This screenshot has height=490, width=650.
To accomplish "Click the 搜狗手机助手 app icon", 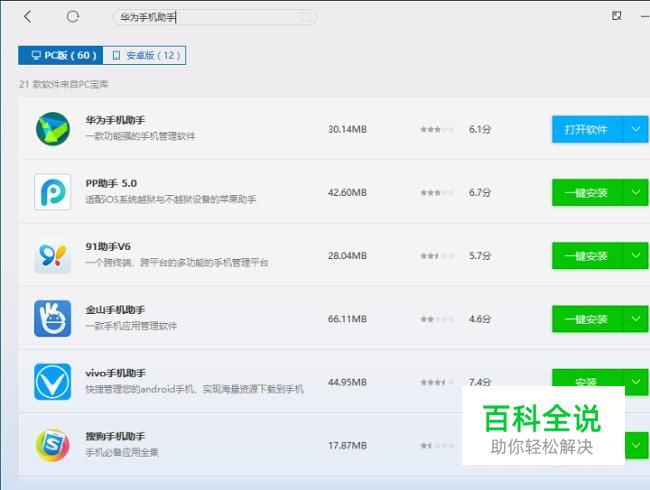I will 53,445.
